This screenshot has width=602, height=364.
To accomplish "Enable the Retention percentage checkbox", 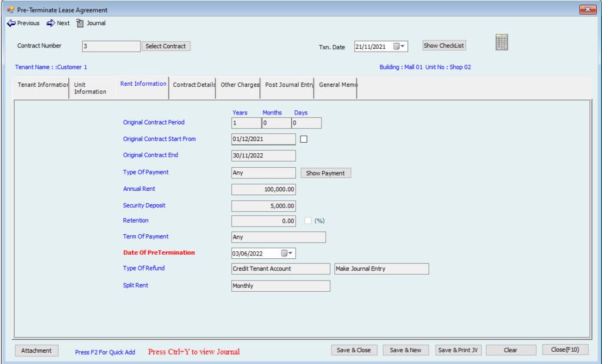I will (x=308, y=221).
